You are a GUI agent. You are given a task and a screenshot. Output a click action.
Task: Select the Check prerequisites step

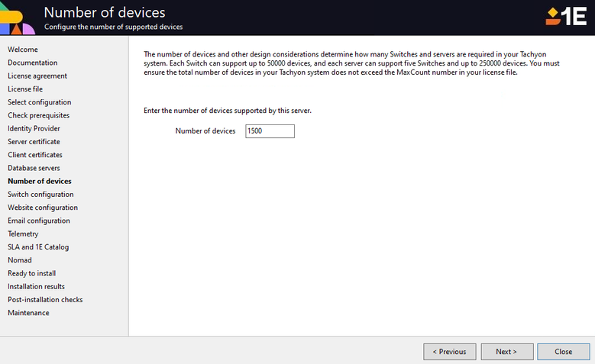click(39, 115)
